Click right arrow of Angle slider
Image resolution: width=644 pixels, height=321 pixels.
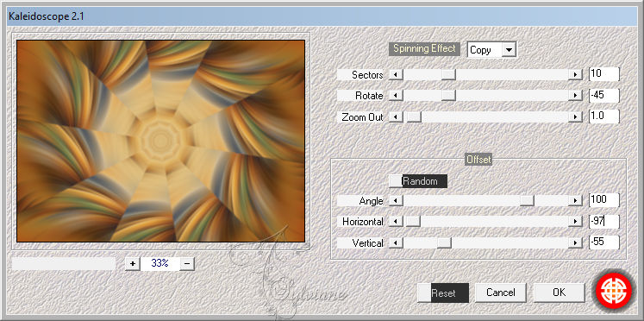[575, 200]
